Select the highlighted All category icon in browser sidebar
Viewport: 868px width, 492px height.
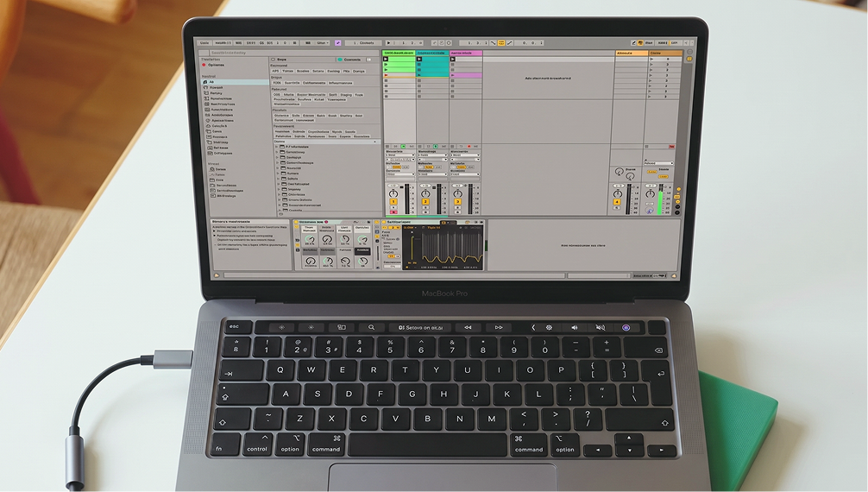point(204,82)
